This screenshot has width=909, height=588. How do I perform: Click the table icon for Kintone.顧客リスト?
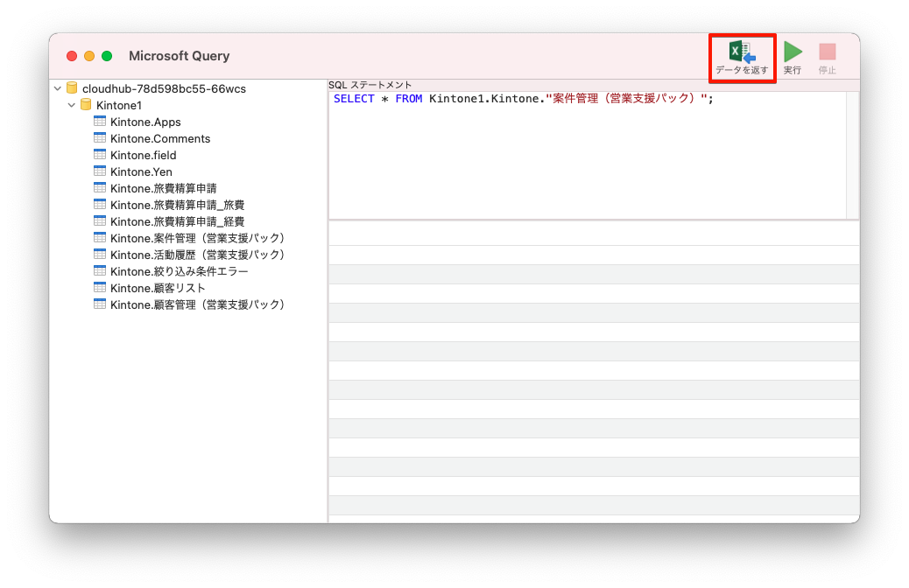pos(100,288)
